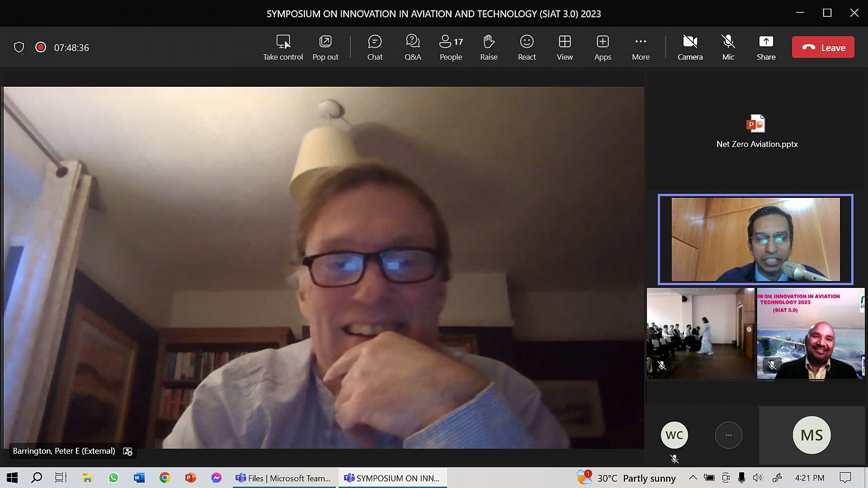Open the Q&A panel
The height and width of the screenshot is (488, 868).
pos(412,47)
